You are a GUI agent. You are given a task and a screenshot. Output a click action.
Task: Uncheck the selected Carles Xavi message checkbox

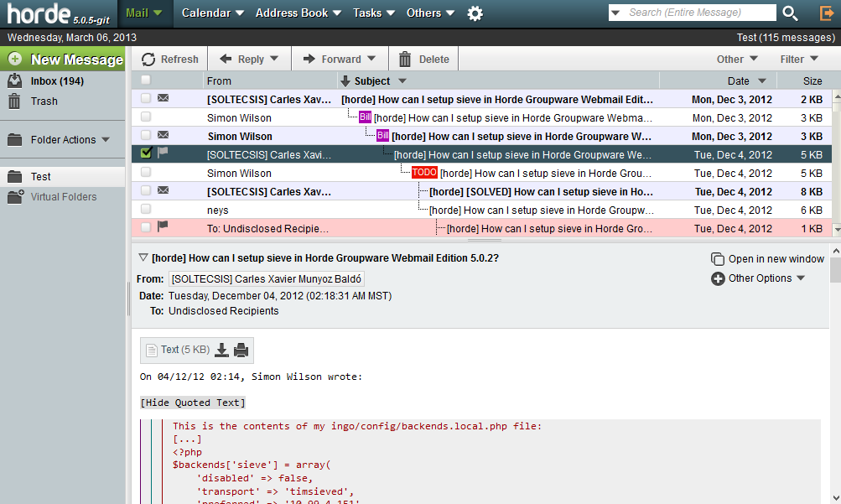coord(146,153)
